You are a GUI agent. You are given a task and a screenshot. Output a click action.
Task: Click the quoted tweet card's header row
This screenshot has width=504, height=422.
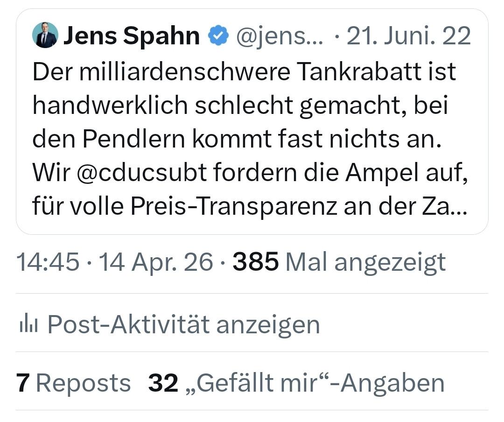252,35
